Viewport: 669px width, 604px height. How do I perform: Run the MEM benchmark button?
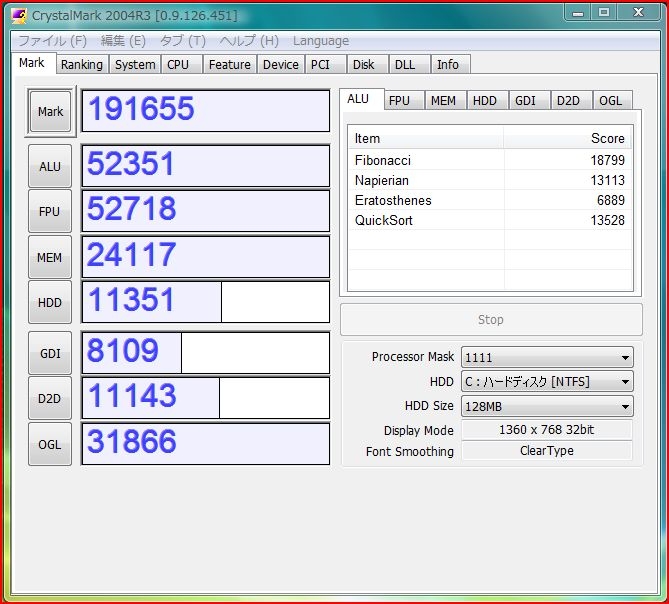click(x=50, y=258)
